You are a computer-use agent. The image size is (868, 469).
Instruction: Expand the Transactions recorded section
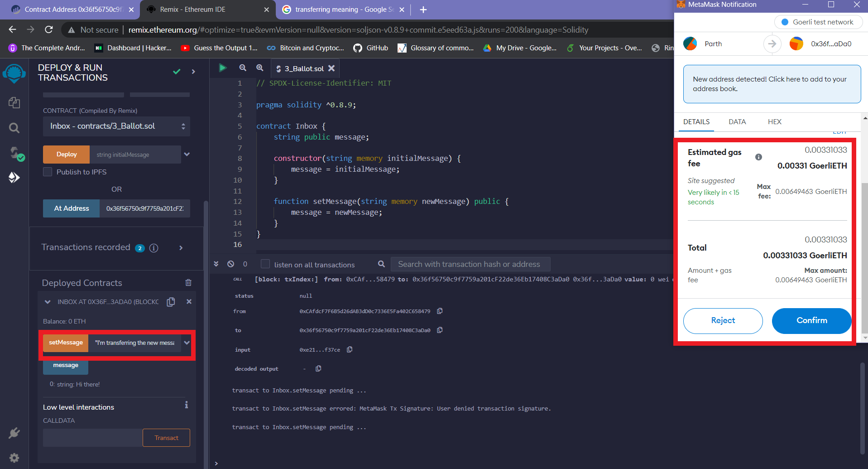pos(181,247)
